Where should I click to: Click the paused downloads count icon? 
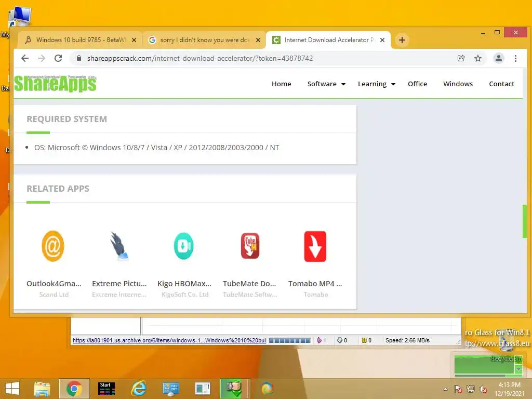364,340
